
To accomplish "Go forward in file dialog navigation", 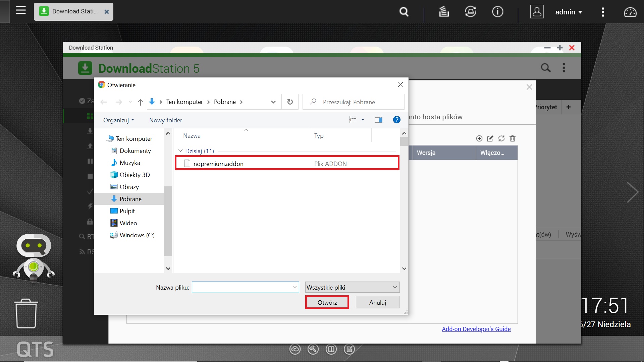I will [119, 102].
